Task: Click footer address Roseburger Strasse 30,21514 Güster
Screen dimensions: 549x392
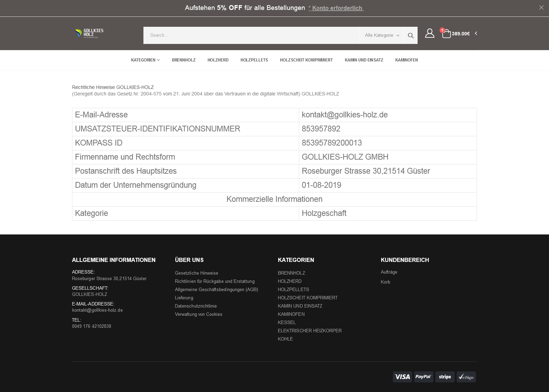Action: tap(109, 279)
